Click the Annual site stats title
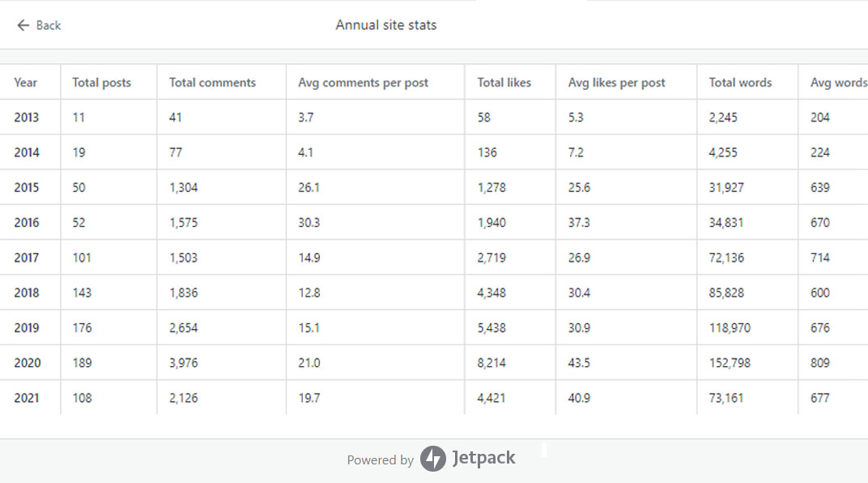Screen dimensions: 868x483 (386, 25)
